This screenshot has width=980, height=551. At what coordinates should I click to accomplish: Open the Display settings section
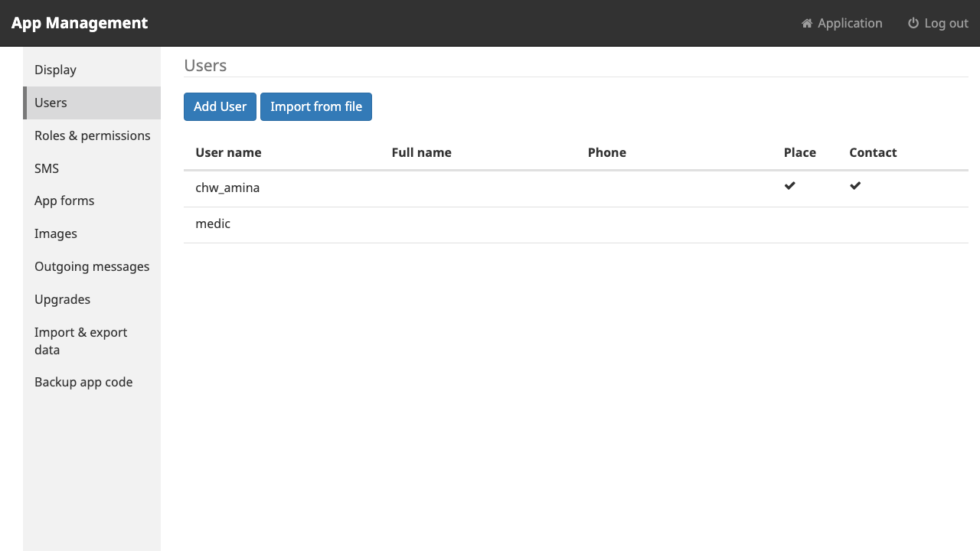point(92,70)
